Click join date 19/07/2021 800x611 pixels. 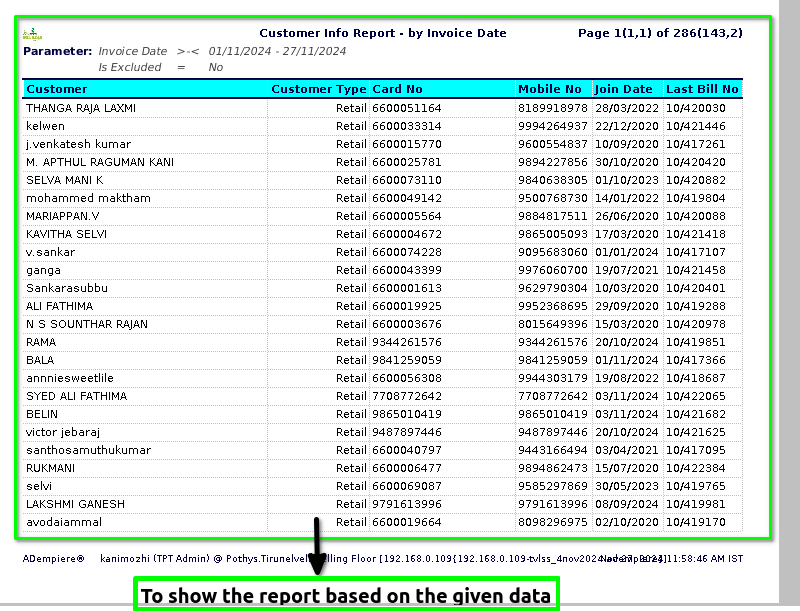(627, 270)
